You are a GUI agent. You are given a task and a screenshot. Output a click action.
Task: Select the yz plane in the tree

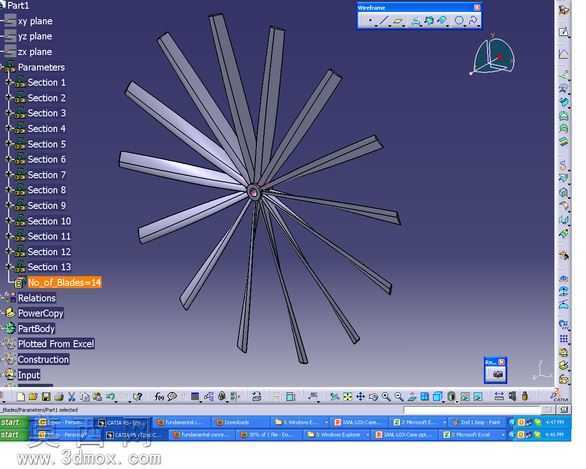pyautogui.click(x=35, y=36)
